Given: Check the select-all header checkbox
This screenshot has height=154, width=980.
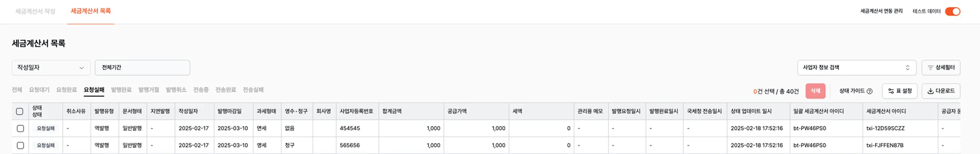Looking at the screenshot, I should [20, 111].
